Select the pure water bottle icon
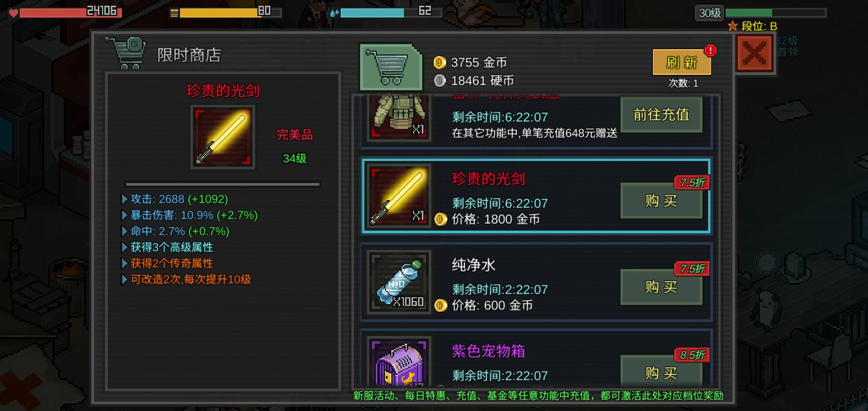This screenshot has width=868, height=411. coord(399,282)
